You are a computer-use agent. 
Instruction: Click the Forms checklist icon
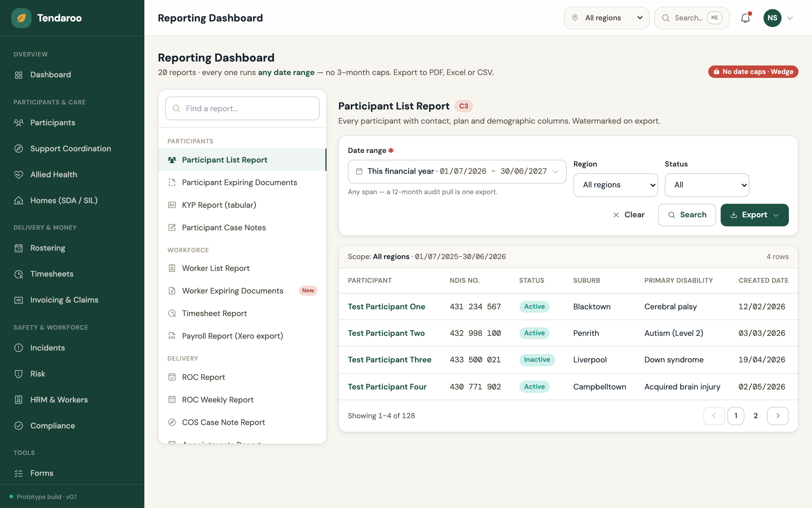point(19,473)
